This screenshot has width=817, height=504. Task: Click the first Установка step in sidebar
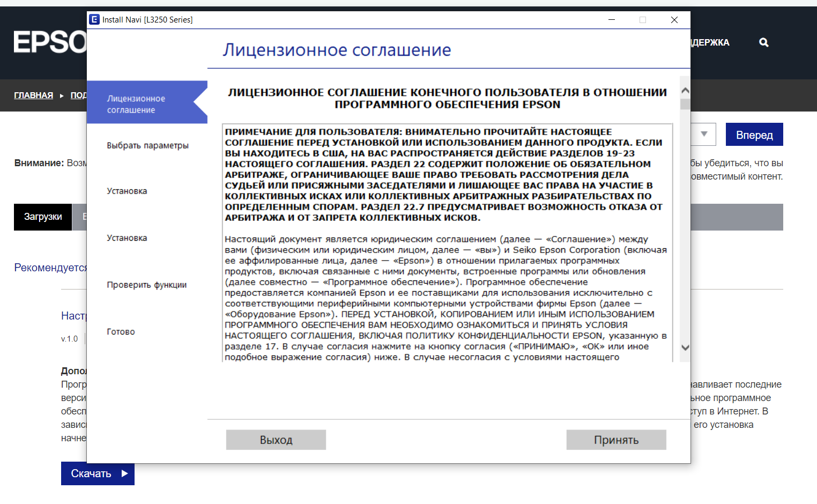click(127, 191)
